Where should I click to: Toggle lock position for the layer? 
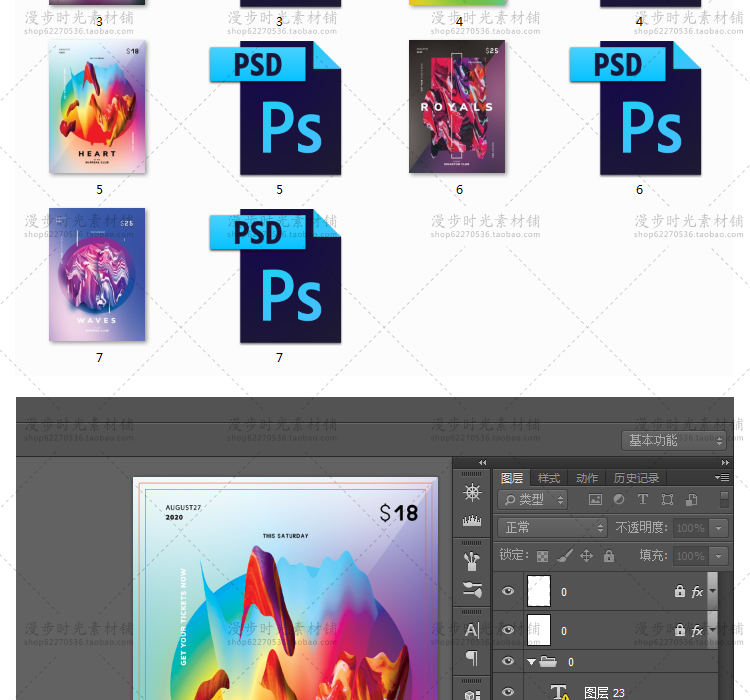click(x=587, y=556)
